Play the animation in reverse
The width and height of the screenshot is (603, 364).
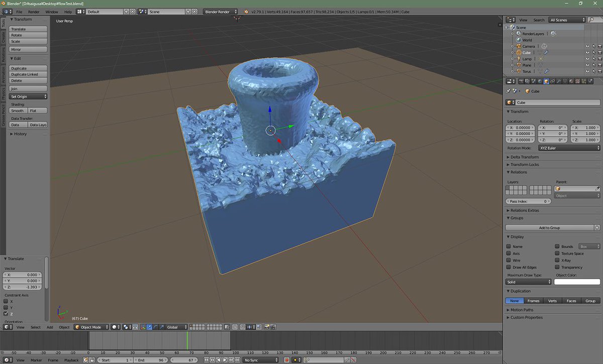click(219, 360)
